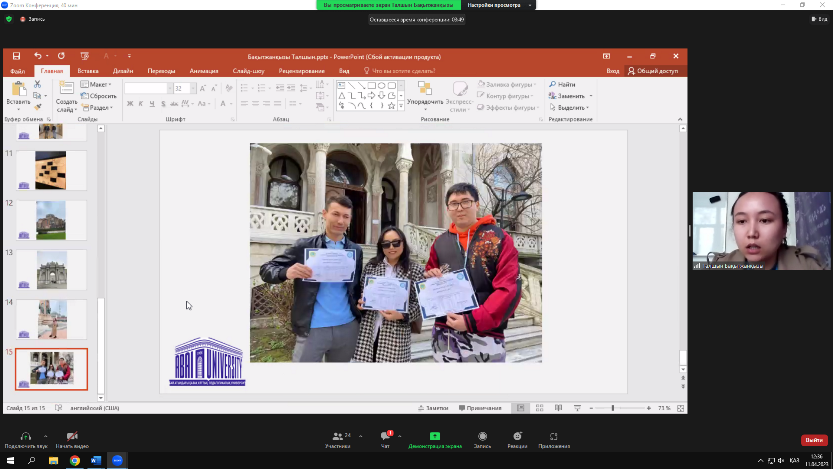Switch to the Insert (Вставка) ribbon tab
The width and height of the screenshot is (833, 469).
(88, 71)
